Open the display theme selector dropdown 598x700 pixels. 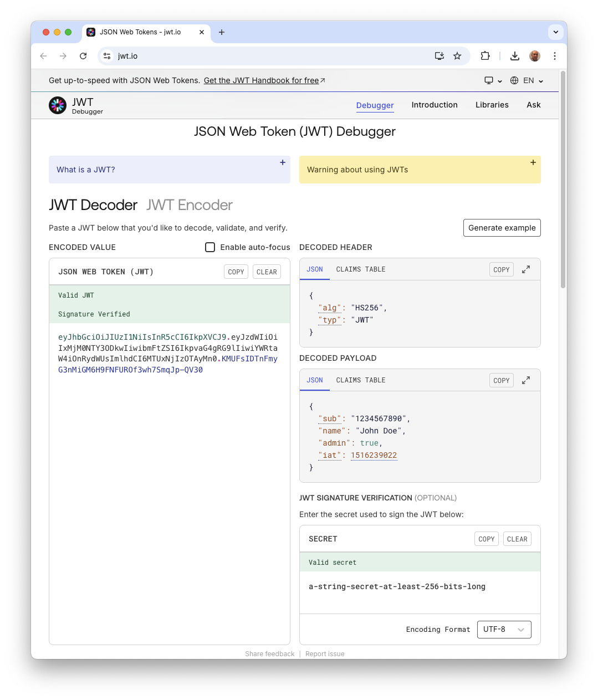tap(493, 80)
